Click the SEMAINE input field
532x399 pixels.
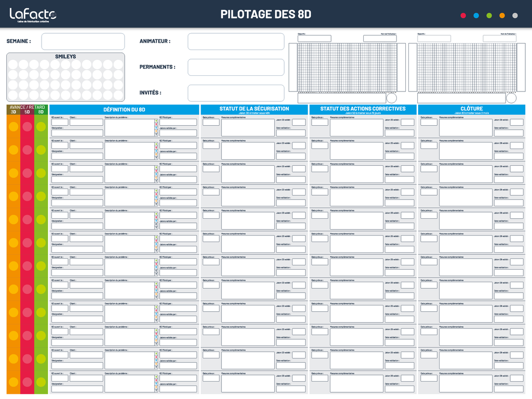[83, 42]
